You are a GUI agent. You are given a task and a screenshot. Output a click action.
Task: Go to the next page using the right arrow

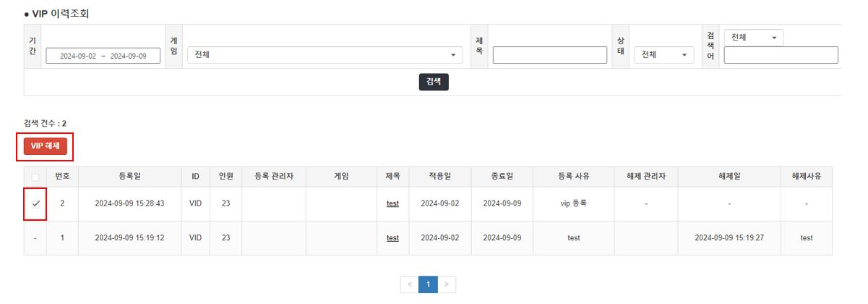[447, 284]
